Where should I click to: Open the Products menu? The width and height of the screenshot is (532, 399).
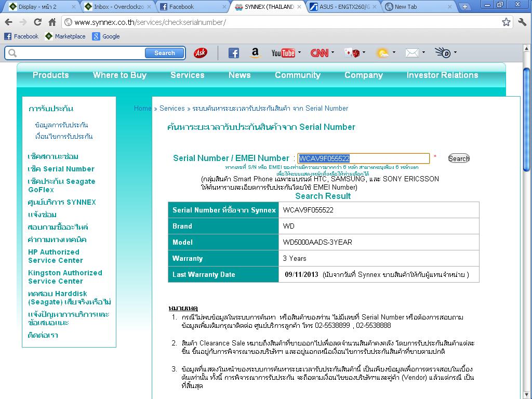[x=50, y=75]
